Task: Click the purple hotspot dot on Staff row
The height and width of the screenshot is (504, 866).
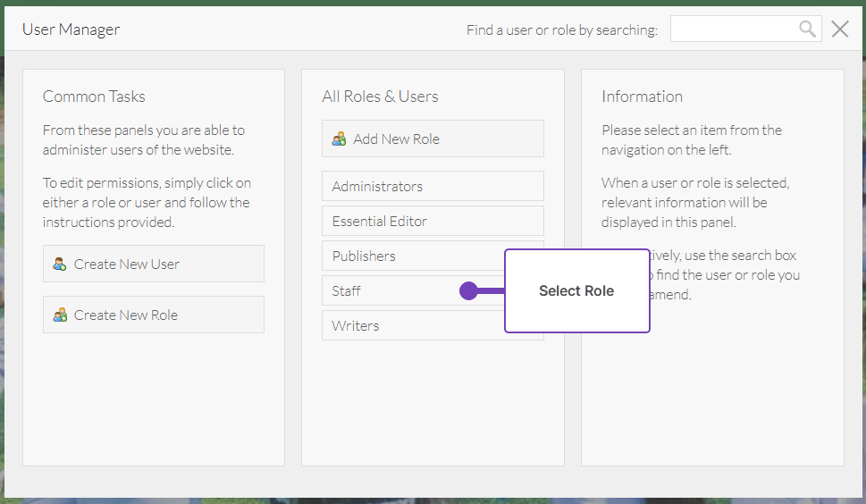Action: 468,290
